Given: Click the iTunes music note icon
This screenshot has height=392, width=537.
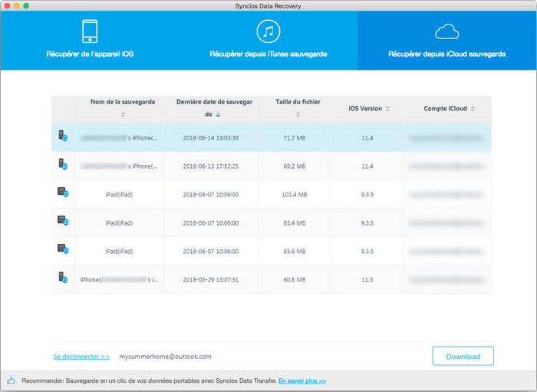Looking at the screenshot, I should tap(268, 31).
